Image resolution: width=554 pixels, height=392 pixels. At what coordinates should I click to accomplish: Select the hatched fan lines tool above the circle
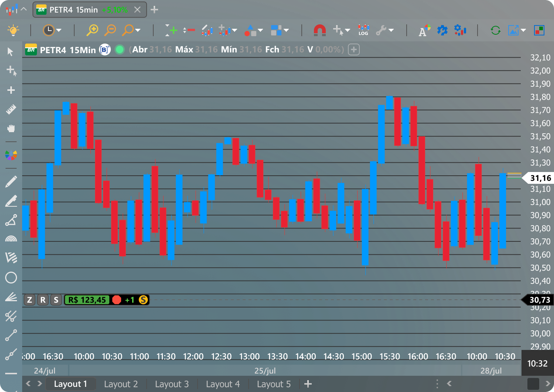point(11,258)
